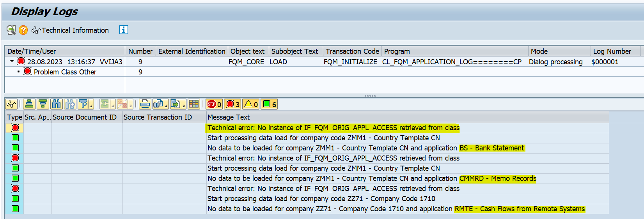The image size is (644, 219).
Task: Collapse the 28.08.2023 13:16:37 log node
Action: pos(12,61)
